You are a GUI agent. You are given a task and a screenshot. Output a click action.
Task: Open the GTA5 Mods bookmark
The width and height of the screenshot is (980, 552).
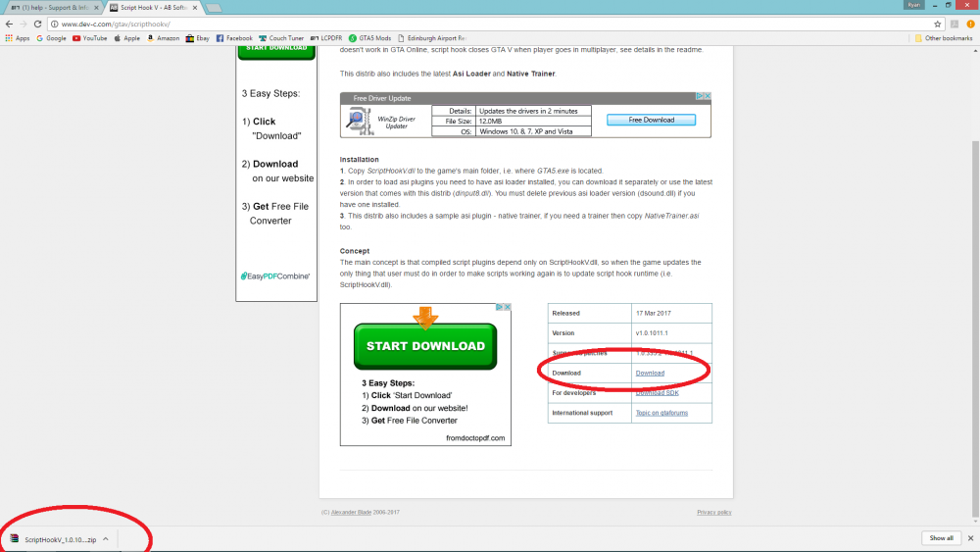click(x=370, y=38)
